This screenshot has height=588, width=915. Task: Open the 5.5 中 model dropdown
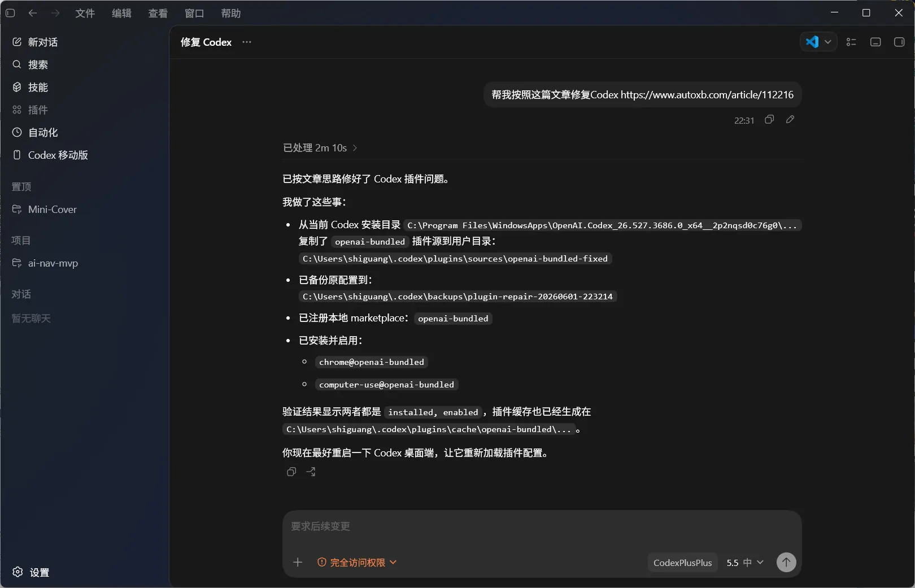point(745,563)
